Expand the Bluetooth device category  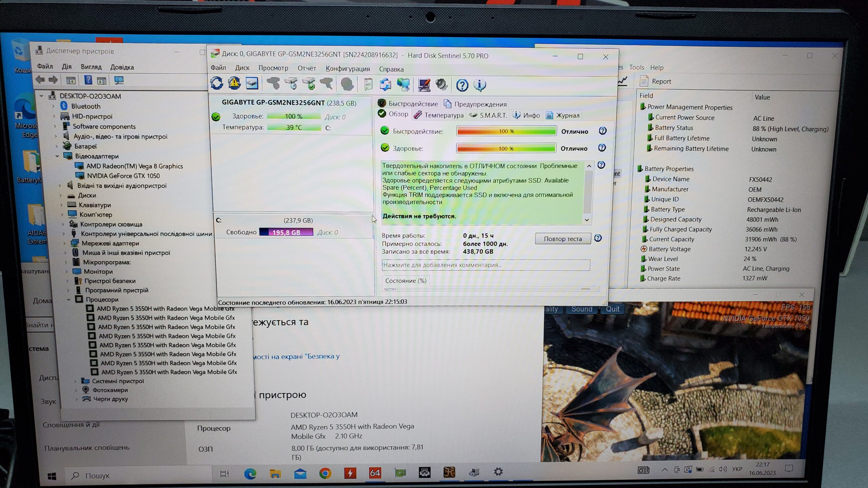(53, 106)
